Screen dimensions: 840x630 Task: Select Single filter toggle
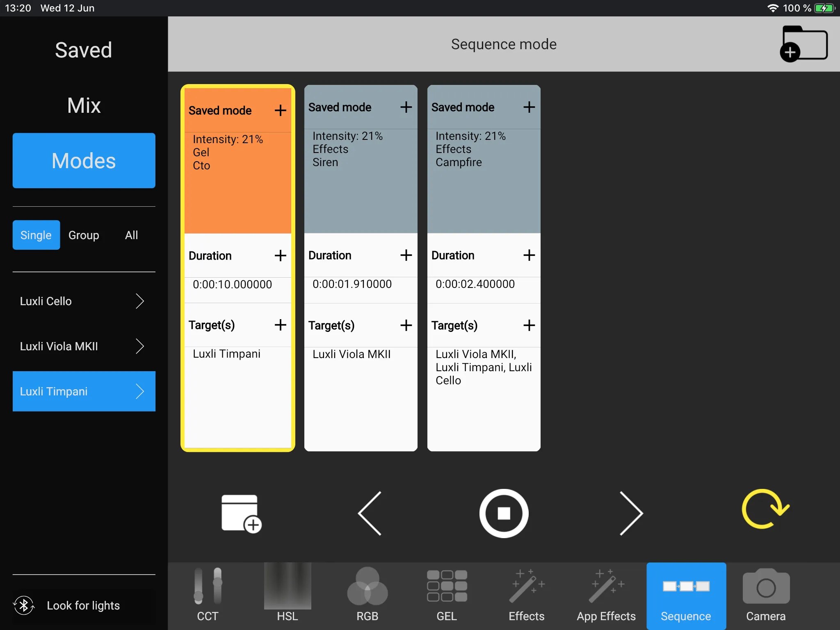pyautogui.click(x=36, y=234)
